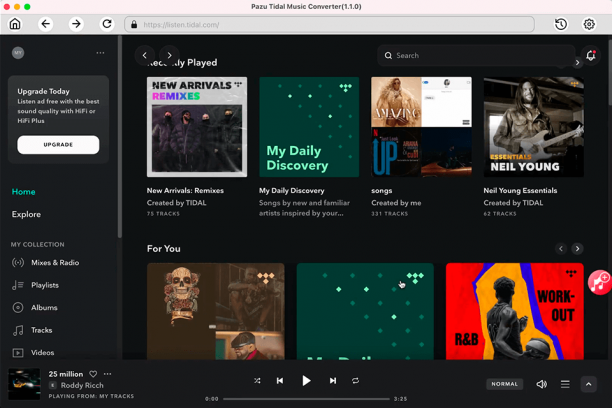Click the Neil Young Essentials title
612x408 pixels.
pos(520,191)
